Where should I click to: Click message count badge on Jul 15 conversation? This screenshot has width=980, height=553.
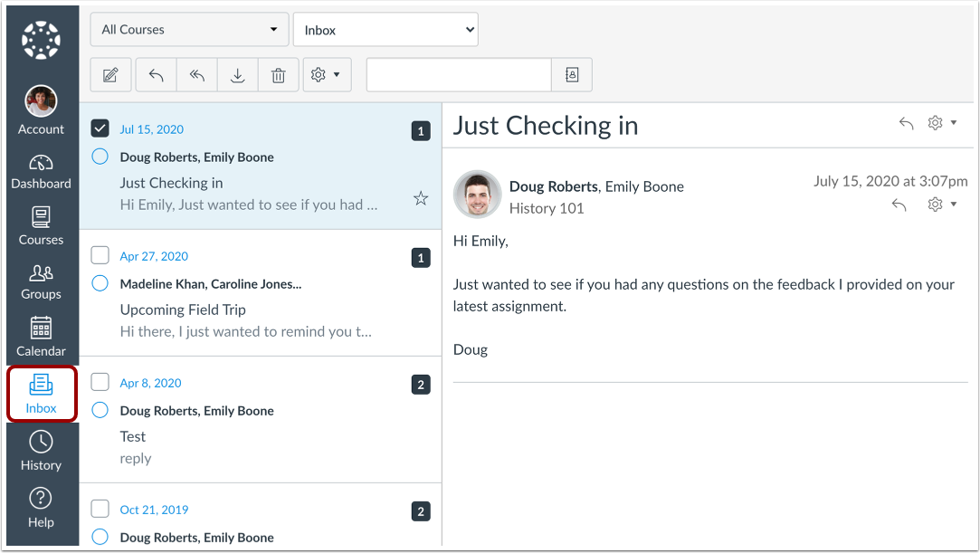point(421,131)
